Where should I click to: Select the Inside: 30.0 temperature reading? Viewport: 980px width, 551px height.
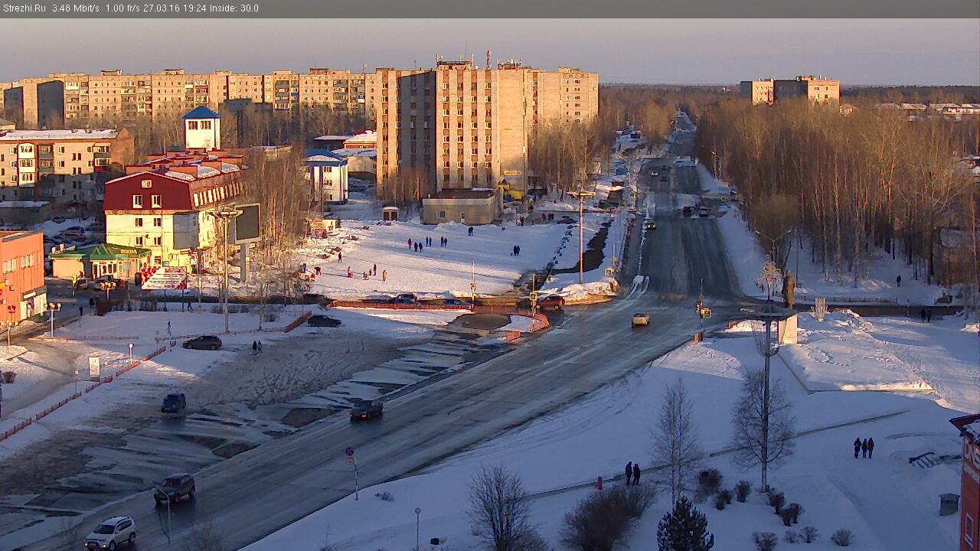[x=234, y=8]
